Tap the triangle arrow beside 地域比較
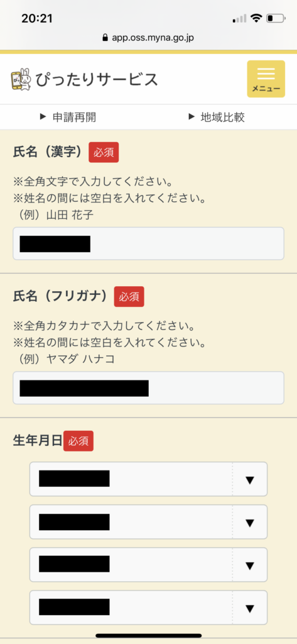297x644 pixels. (x=191, y=117)
